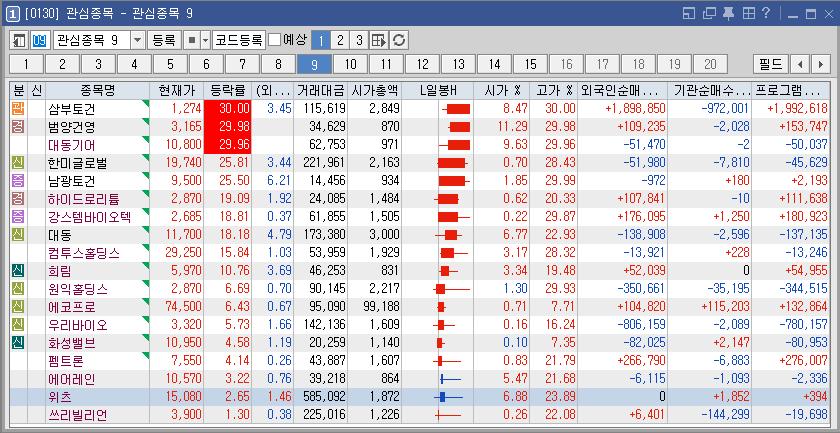The height and width of the screenshot is (433, 840).
Task: Switch to watchlist tab 3
Action: 99,65
